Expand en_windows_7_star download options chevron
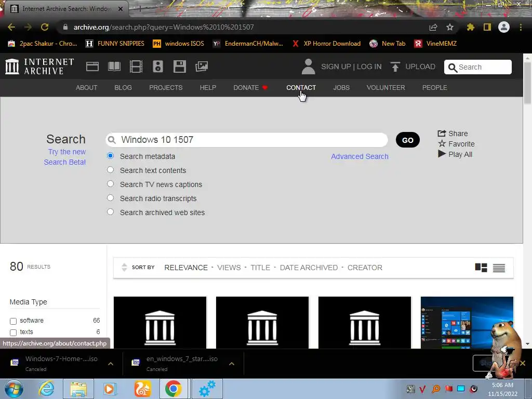The width and height of the screenshot is (532, 399). click(x=232, y=364)
